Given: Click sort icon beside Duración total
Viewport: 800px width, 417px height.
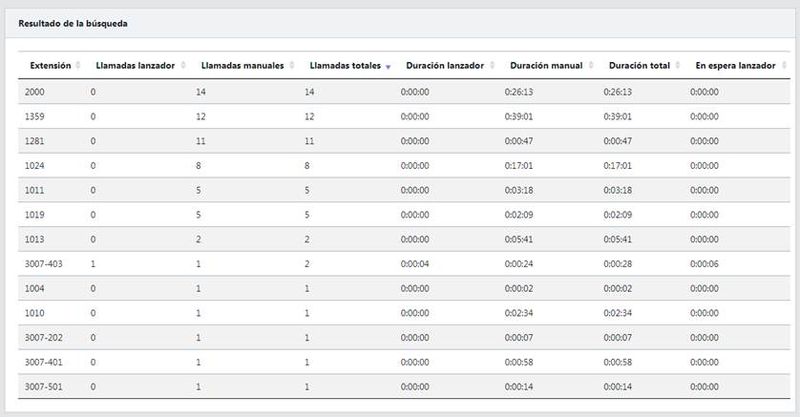Looking at the screenshot, I should [677, 66].
